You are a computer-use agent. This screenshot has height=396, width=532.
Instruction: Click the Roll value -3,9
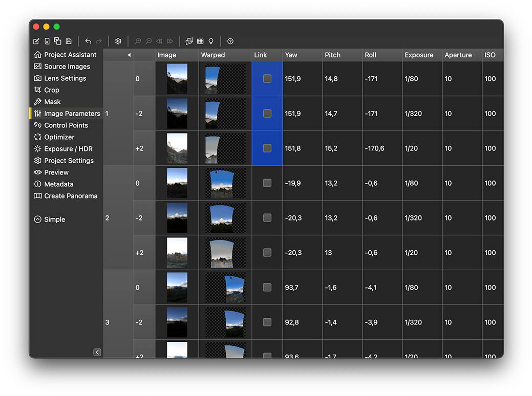point(371,322)
